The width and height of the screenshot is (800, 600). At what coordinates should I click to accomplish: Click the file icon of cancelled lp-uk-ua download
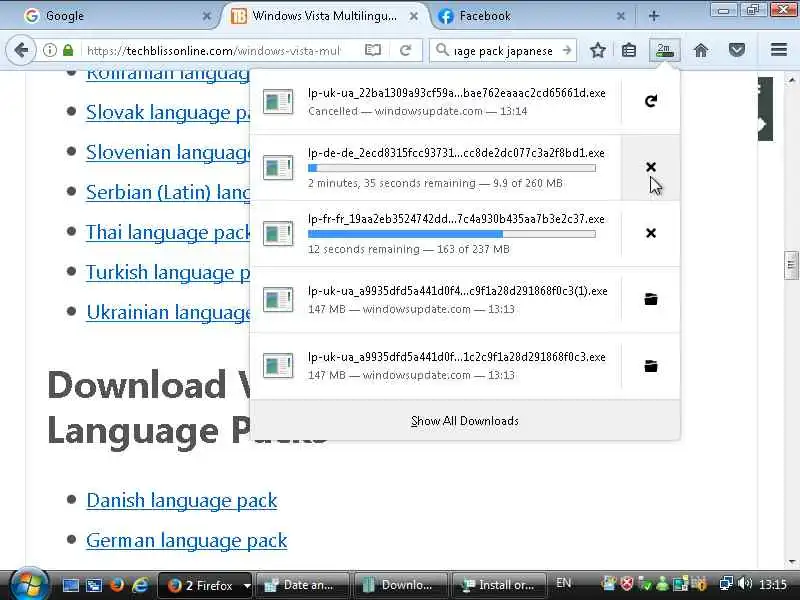(x=278, y=101)
